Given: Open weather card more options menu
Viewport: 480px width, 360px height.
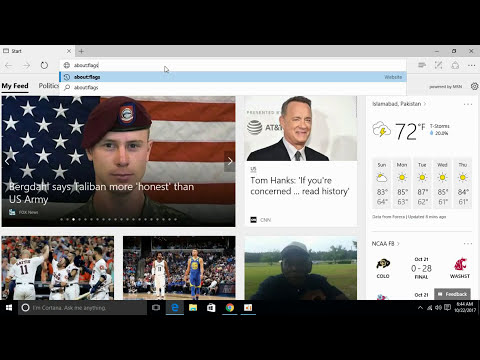Looking at the screenshot, I should (x=468, y=104).
